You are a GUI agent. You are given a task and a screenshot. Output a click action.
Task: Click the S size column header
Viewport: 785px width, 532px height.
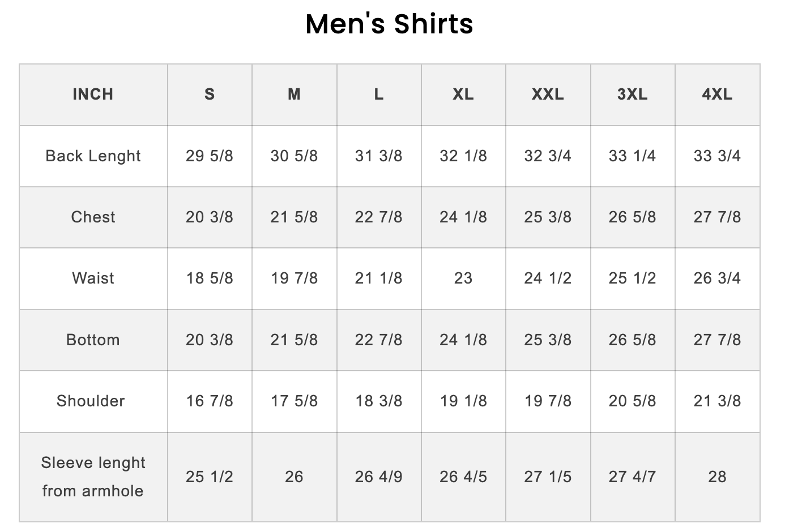pos(210,94)
